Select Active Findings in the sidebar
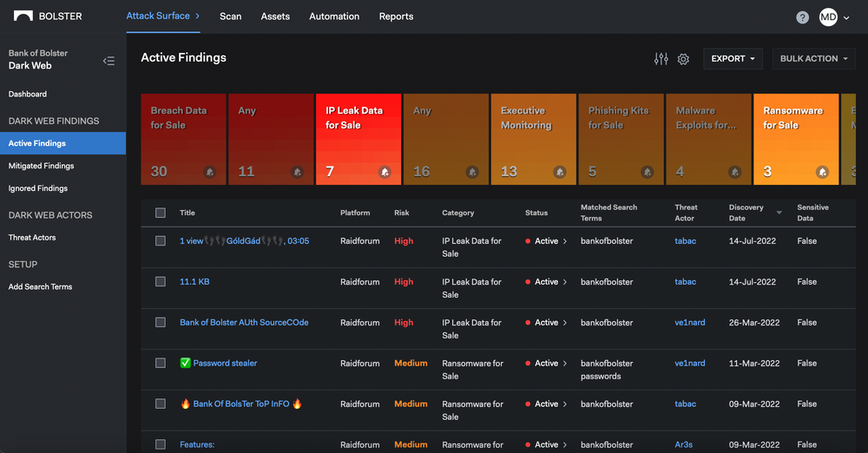868x453 pixels. point(63,143)
